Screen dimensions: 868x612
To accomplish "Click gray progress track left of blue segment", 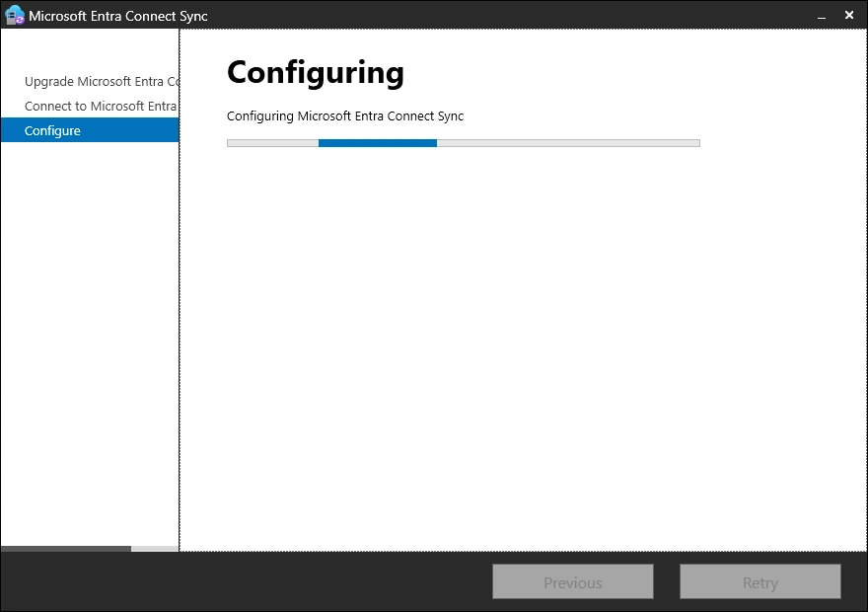I will click(x=272, y=143).
